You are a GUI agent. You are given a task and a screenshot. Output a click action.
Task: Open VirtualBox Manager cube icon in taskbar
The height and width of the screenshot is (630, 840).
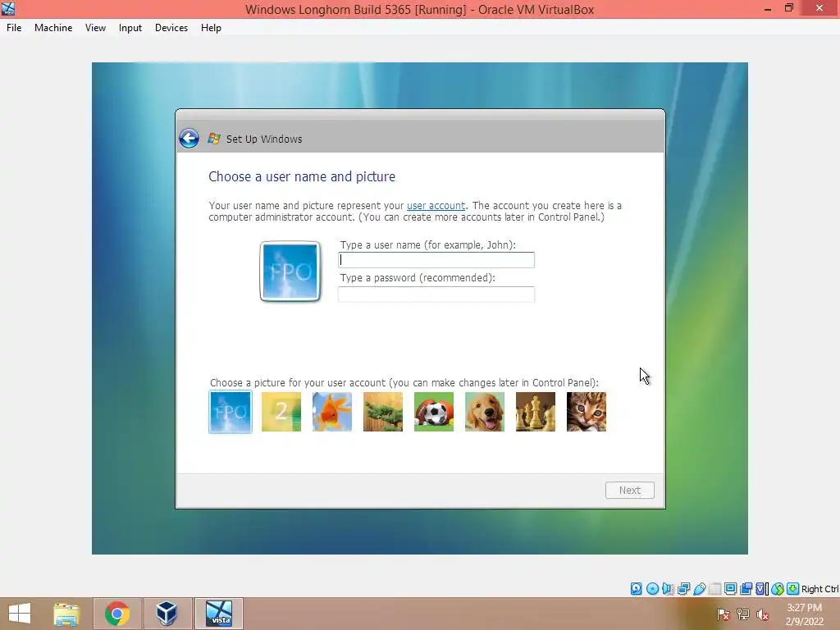[167, 614]
